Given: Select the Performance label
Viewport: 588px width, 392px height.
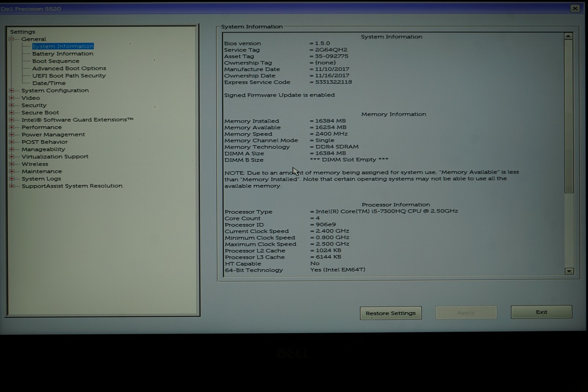Looking at the screenshot, I should [x=42, y=127].
